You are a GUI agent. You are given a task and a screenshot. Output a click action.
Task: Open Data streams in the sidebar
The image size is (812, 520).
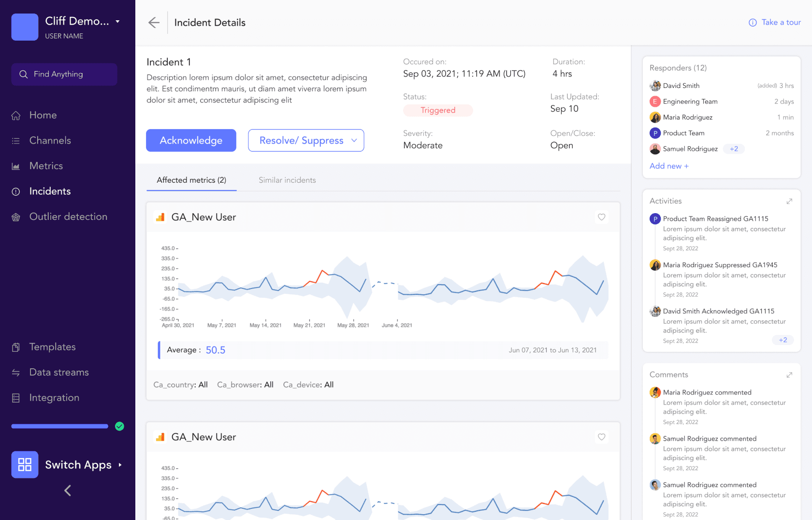click(x=59, y=373)
